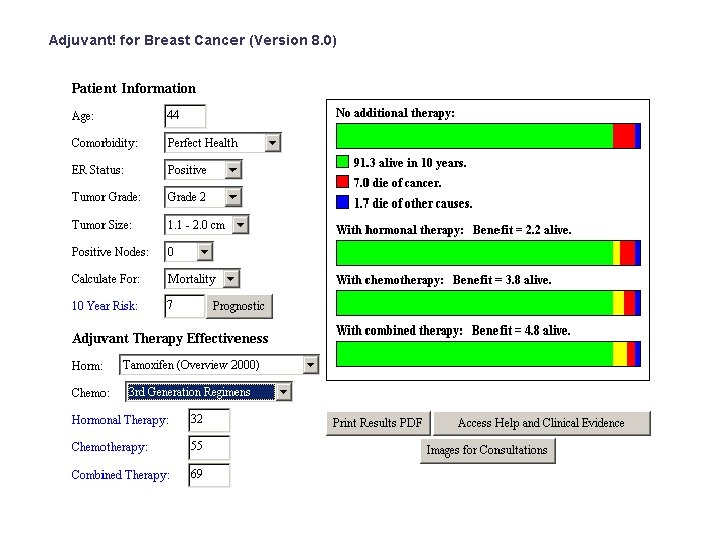Screen dimensions: 720x540
Task: Click the Prognostic button
Action: [239, 306]
